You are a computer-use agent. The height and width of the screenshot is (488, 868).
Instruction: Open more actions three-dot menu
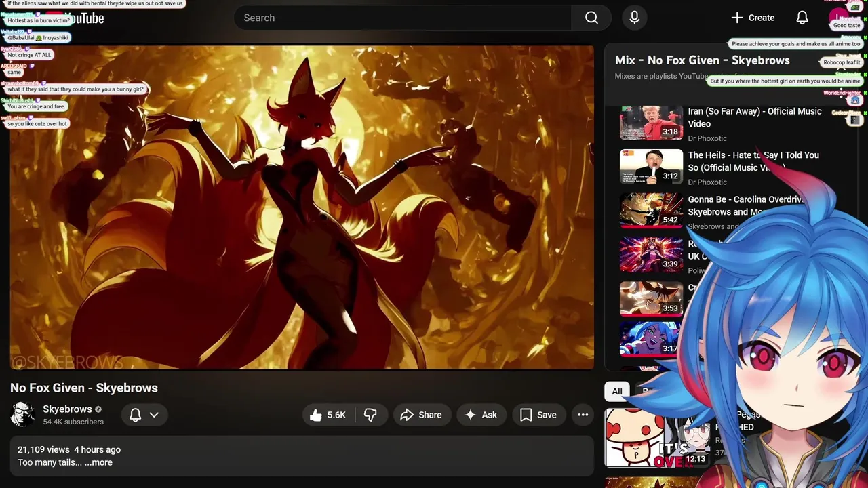click(x=583, y=415)
